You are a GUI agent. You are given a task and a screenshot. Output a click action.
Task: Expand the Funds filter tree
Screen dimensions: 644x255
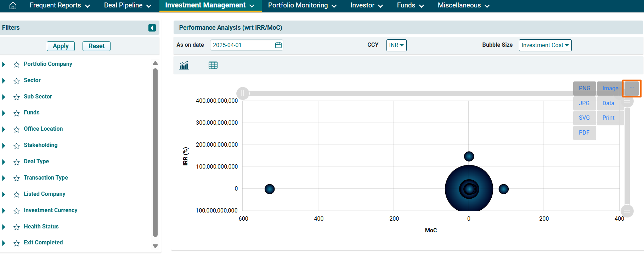pos(4,113)
